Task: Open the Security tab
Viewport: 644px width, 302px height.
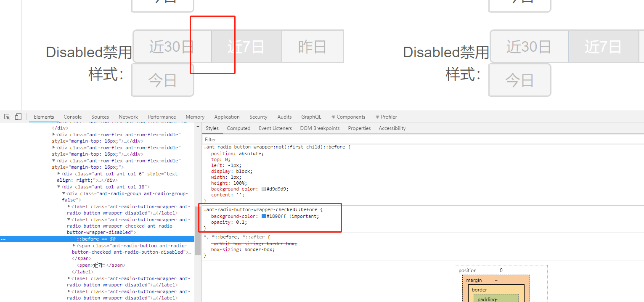Action: click(x=258, y=117)
